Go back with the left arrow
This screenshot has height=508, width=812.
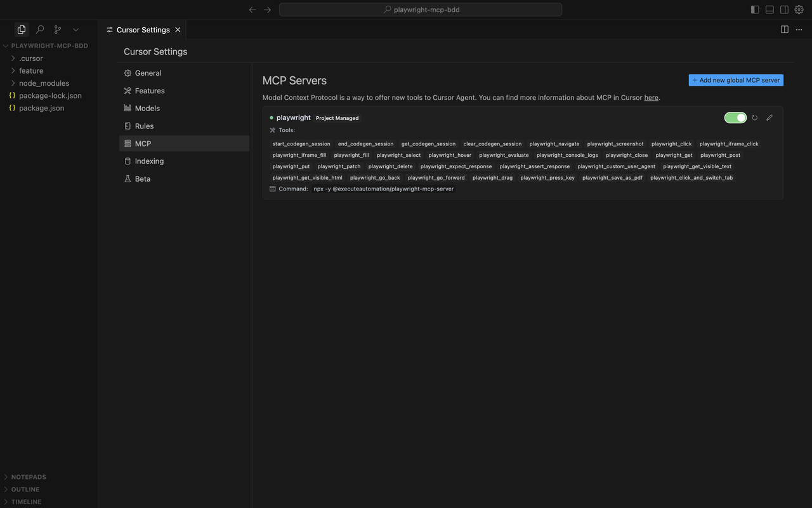coord(252,10)
